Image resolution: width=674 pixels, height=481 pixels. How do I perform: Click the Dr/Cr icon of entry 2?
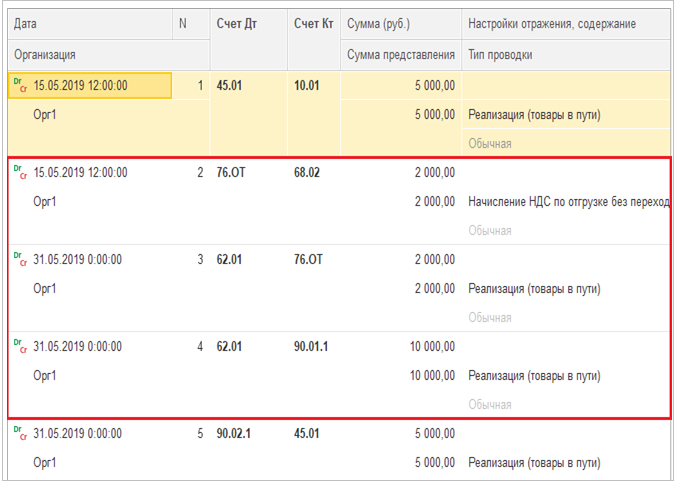(20, 173)
